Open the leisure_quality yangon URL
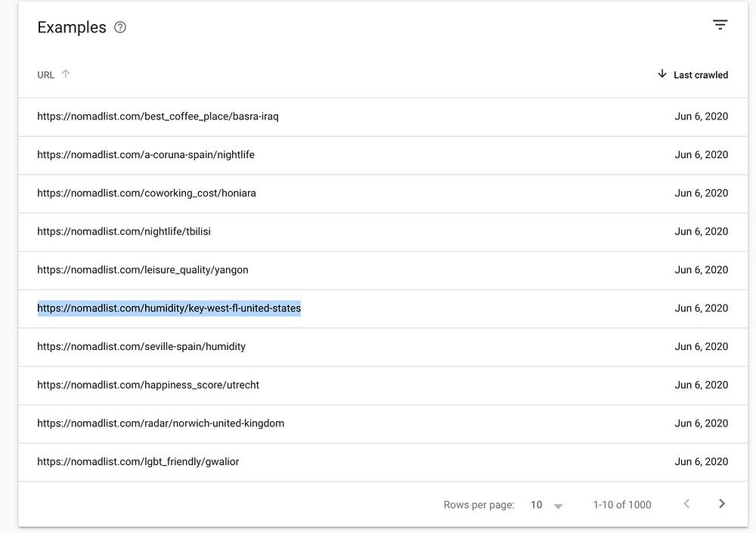Screen dimensions: 756x533 143,270
